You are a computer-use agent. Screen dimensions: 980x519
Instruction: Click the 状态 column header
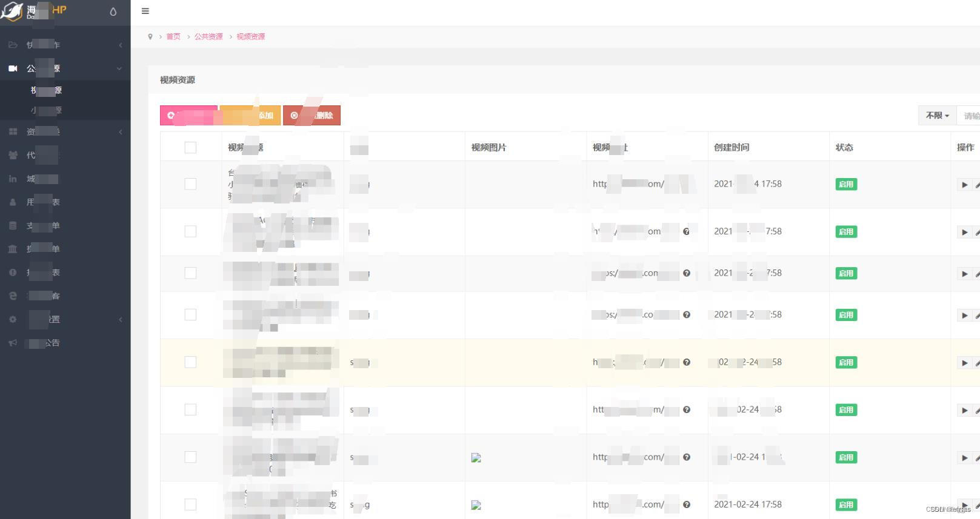point(844,147)
